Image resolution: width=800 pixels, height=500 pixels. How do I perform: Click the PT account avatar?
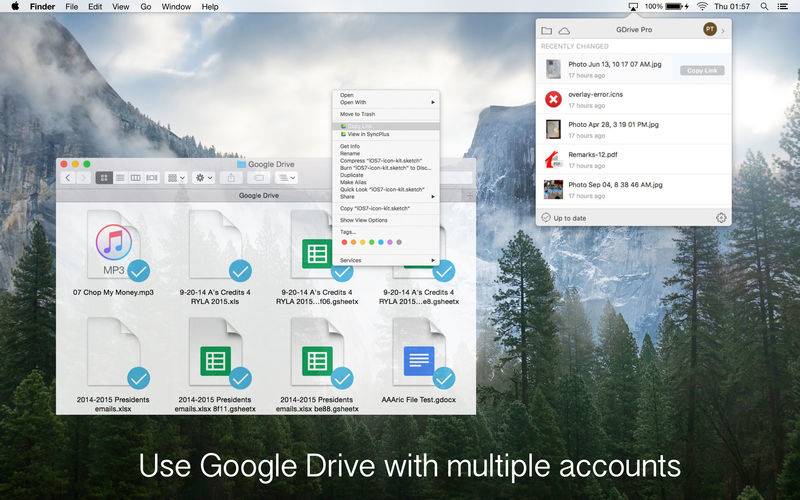(x=710, y=30)
